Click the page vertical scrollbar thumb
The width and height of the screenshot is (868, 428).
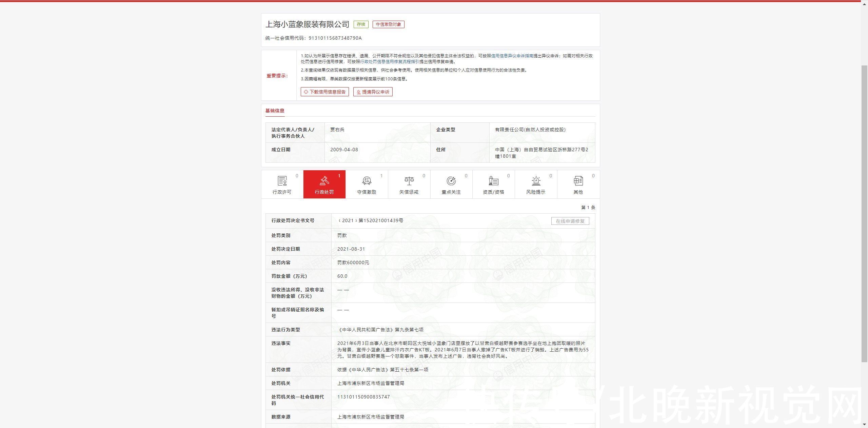[x=865, y=214]
